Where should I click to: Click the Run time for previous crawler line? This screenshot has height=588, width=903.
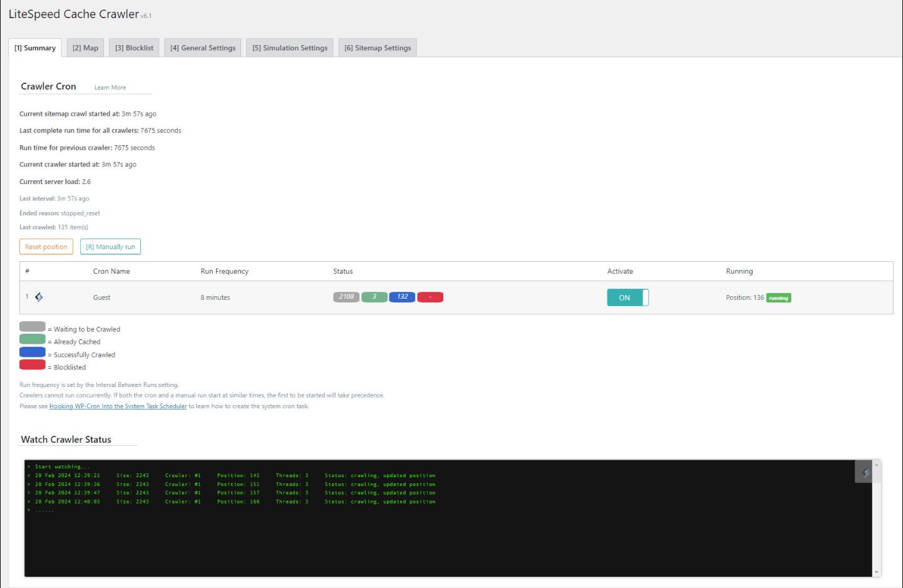pyautogui.click(x=87, y=148)
